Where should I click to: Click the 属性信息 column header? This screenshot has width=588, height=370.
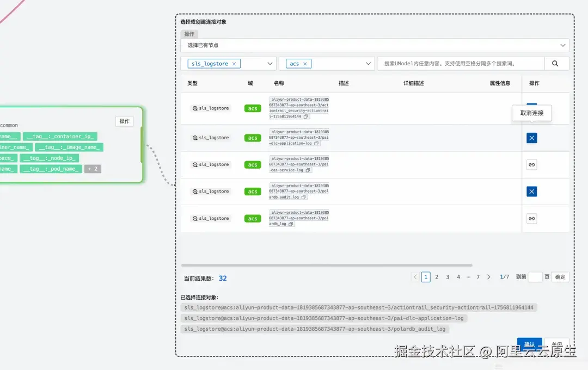coord(500,83)
